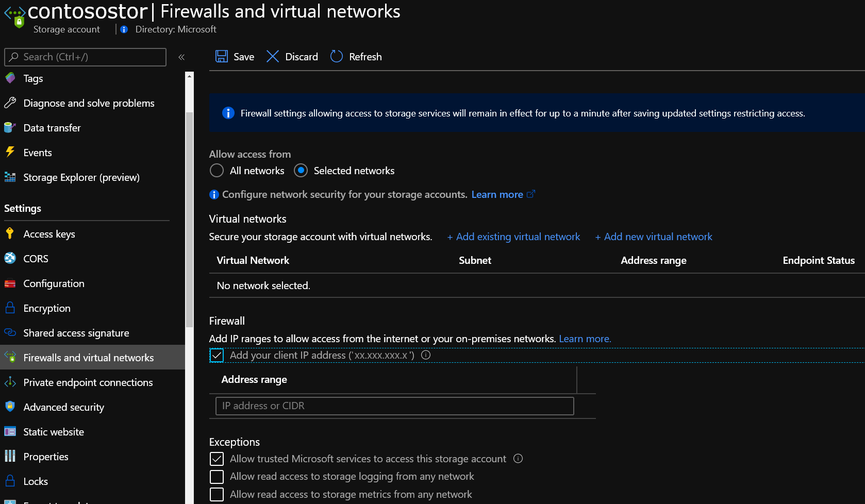Open Learn more link in Firewall section
The height and width of the screenshot is (504, 865).
(x=585, y=339)
